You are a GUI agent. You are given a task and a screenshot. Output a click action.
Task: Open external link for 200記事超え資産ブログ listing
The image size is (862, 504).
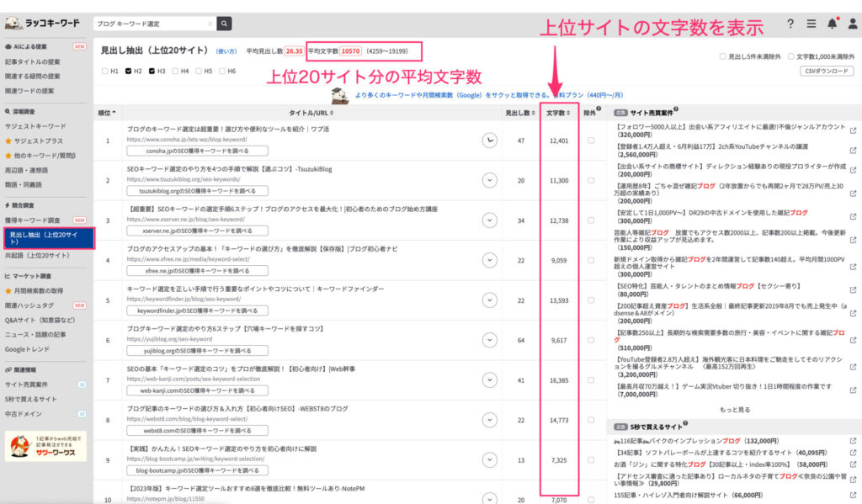coord(853,313)
